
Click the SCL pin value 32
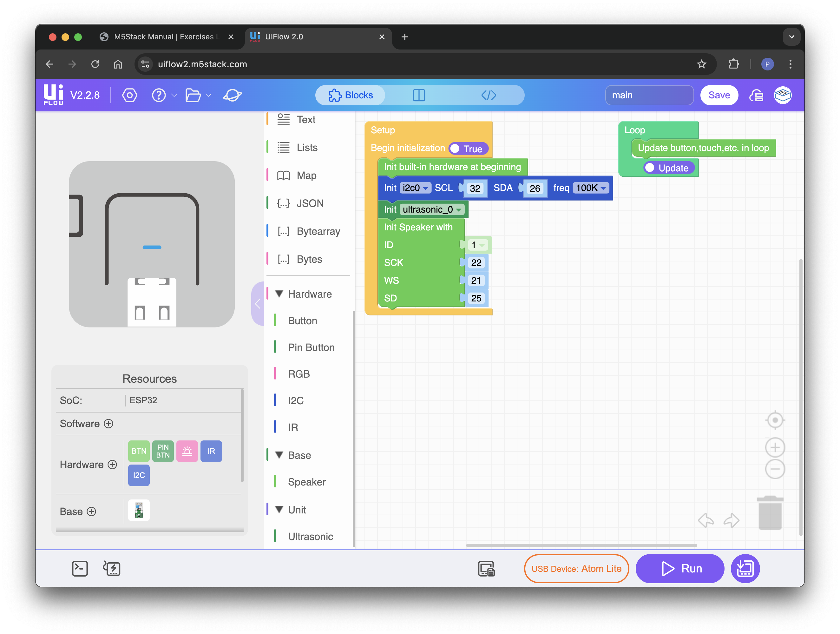[475, 188]
